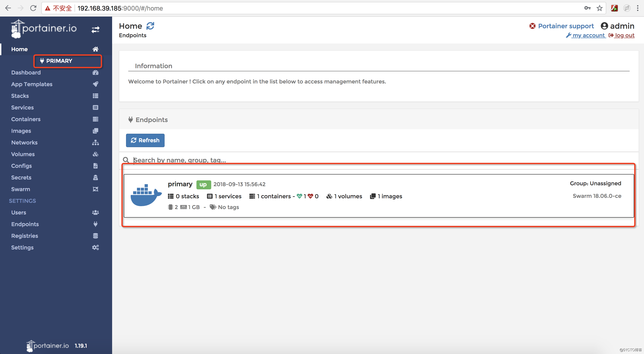Click the Home house icon in sidebar
Image resolution: width=644 pixels, height=354 pixels.
pos(95,49)
